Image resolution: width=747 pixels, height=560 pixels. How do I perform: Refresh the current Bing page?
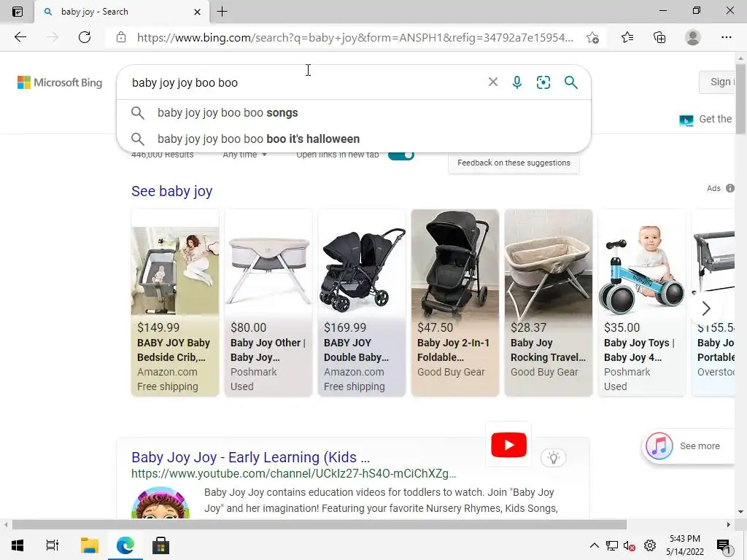[85, 37]
